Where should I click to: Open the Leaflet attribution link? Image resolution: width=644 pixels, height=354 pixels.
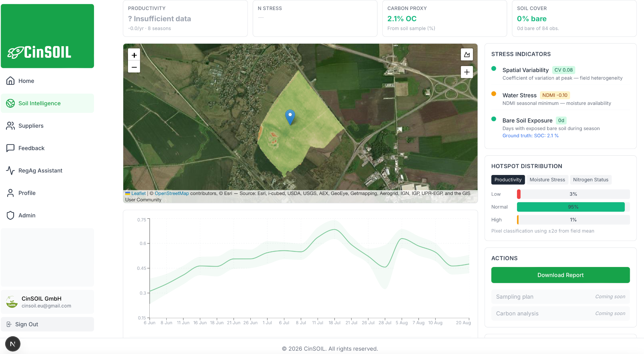click(x=138, y=193)
